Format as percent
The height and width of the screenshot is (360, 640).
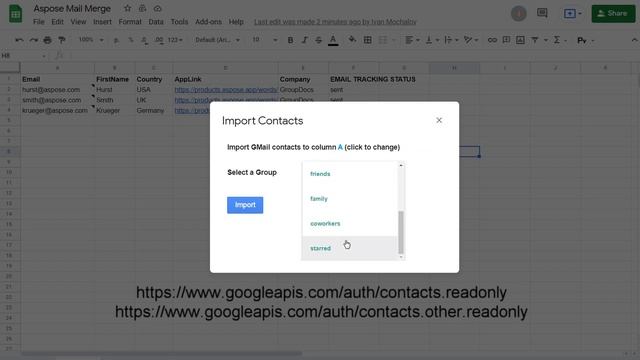tap(131, 40)
